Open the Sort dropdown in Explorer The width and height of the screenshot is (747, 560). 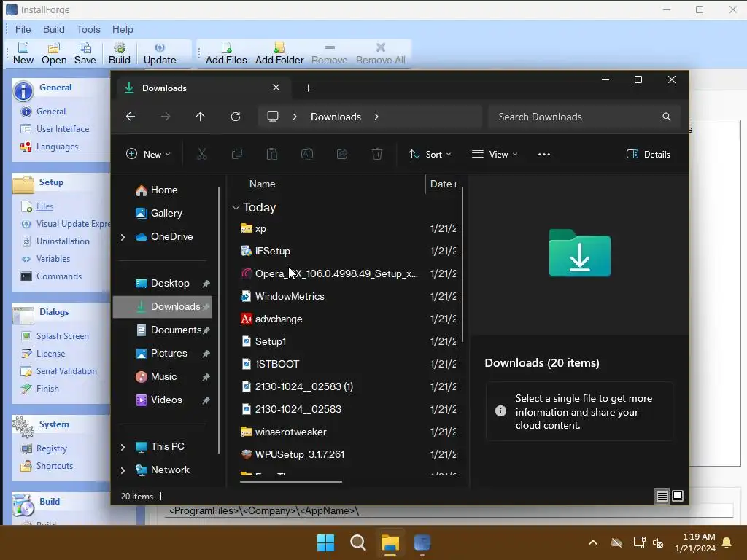click(430, 155)
